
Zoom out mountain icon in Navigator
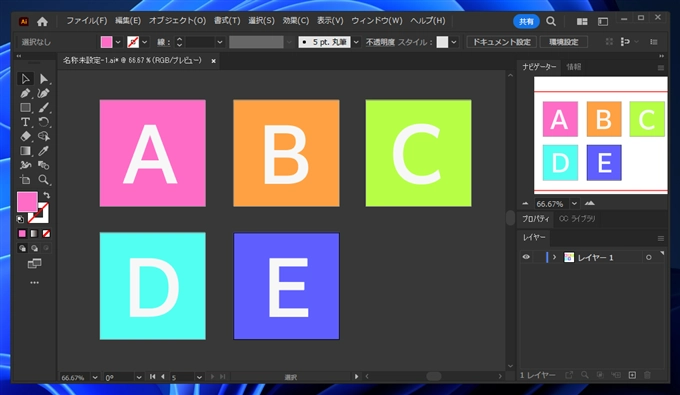click(526, 203)
